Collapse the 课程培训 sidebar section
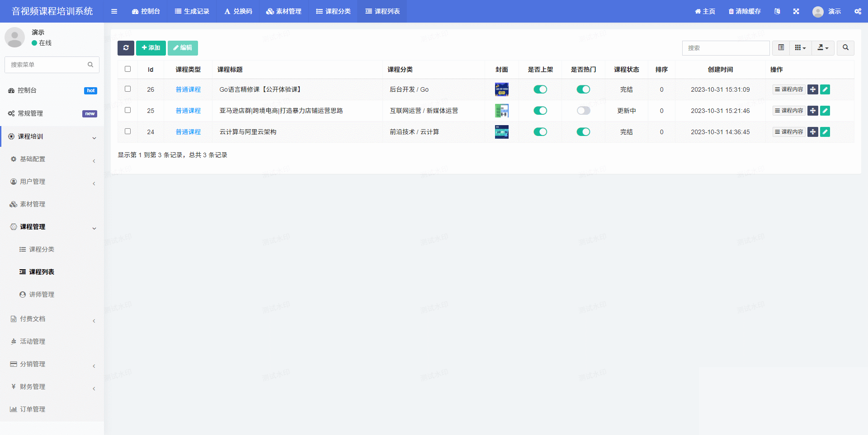The width and height of the screenshot is (868, 435). [52, 136]
